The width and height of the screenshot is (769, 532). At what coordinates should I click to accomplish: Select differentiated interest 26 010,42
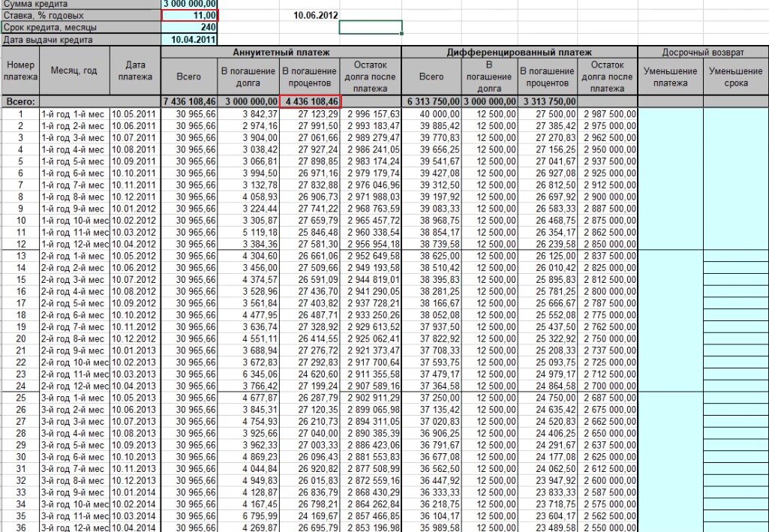pos(548,268)
